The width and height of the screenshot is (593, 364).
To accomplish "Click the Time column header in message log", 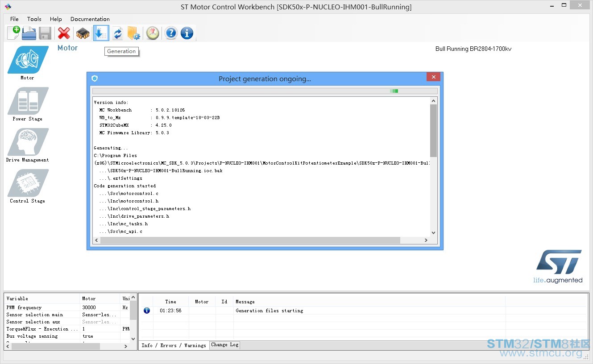I will 170,302.
